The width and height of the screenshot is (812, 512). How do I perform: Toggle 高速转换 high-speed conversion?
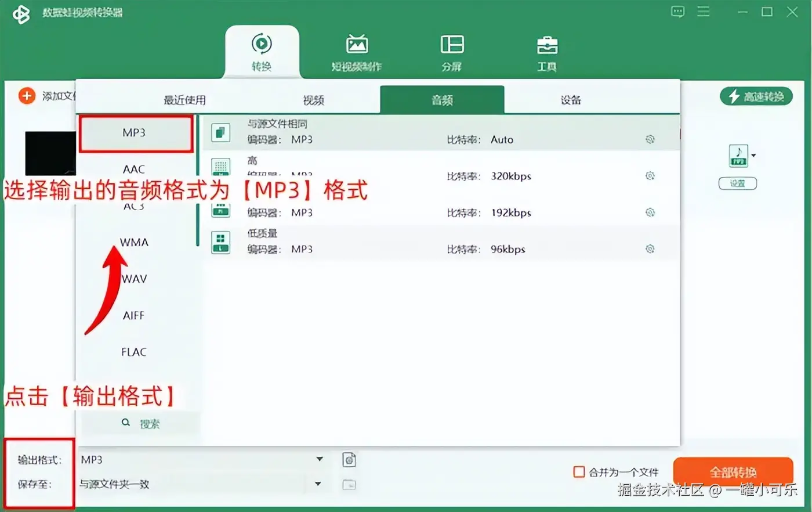[756, 96]
